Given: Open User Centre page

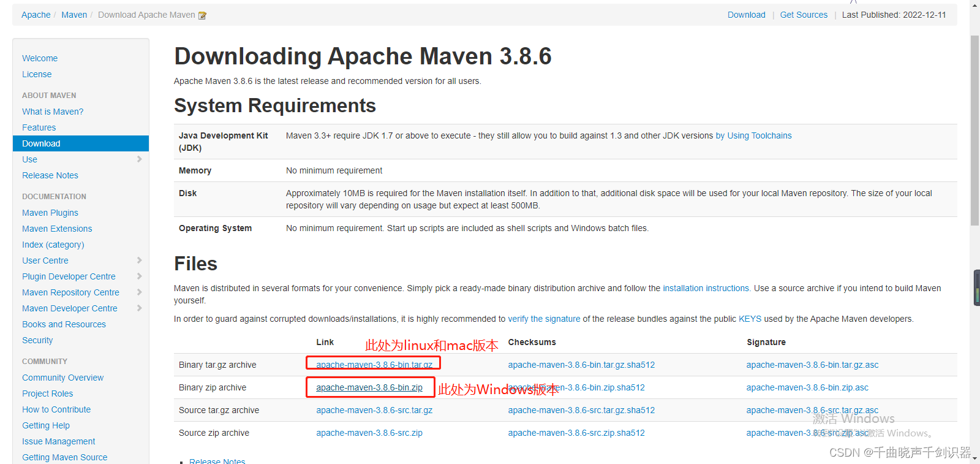Looking at the screenshot, I should point(45,261).
